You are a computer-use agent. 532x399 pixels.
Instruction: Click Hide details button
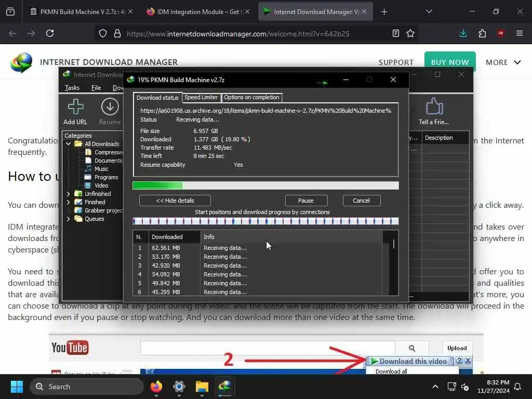[x=175, y=201]
